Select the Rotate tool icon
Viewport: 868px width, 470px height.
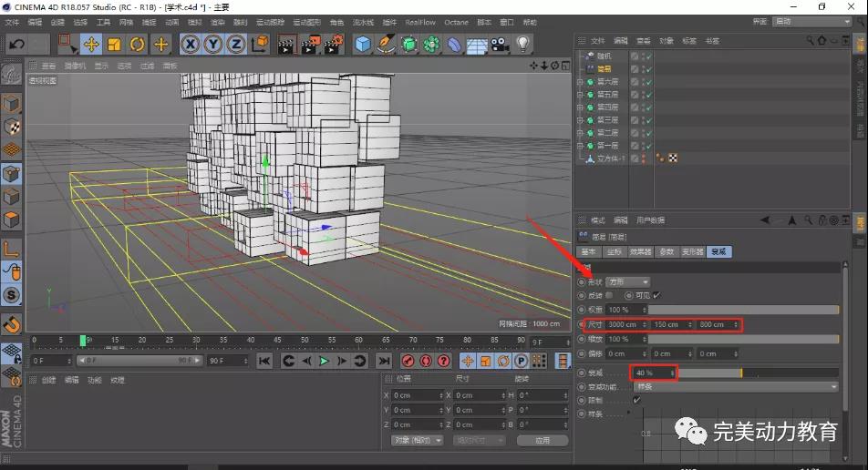click(x=138, y=44)
